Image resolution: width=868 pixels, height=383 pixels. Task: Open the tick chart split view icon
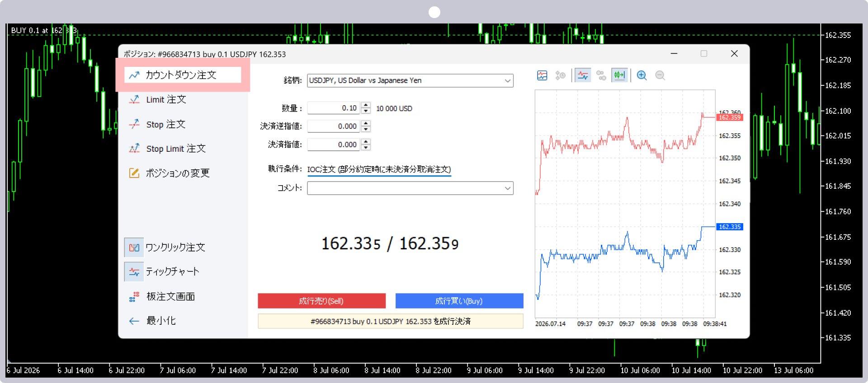(542, 75)
